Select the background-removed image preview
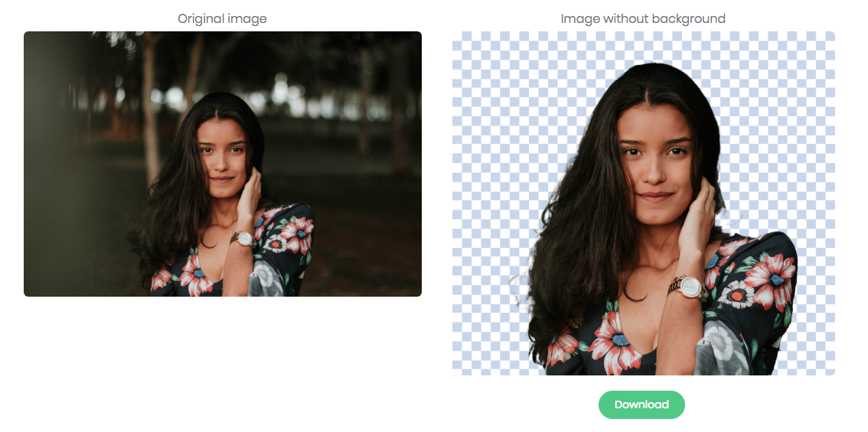Image resolution: width=868 pixels, height=432 pixels. [643, 203]
